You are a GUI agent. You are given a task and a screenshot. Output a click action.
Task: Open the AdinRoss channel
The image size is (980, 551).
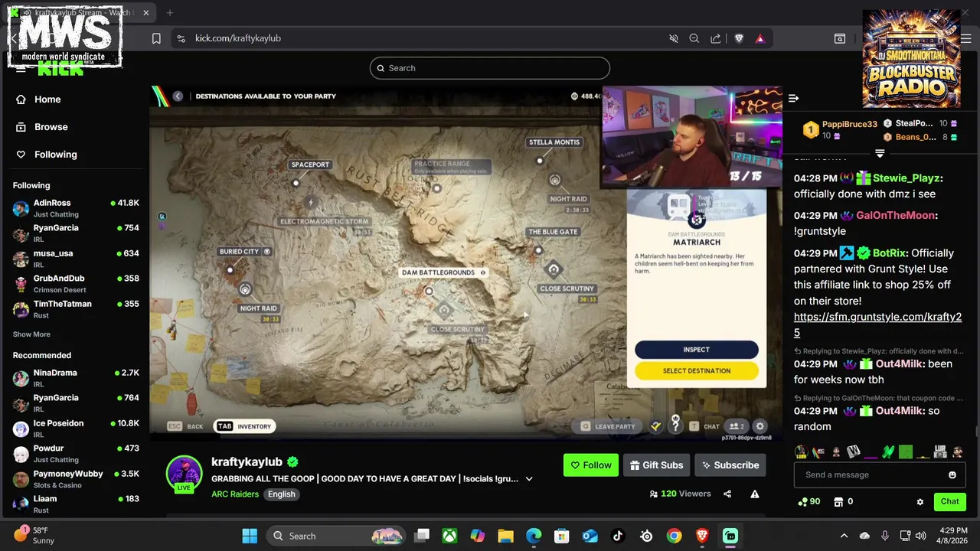(x=75, y=208)
